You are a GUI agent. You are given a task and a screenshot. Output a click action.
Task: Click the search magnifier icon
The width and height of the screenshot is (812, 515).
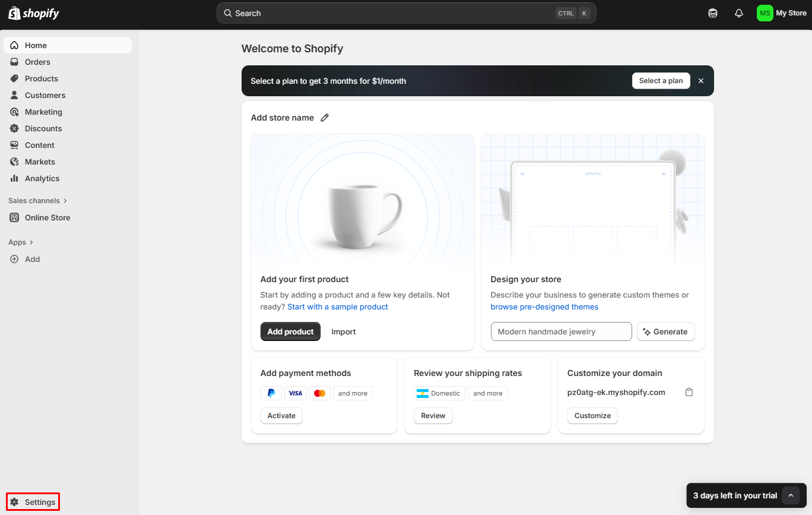tap(228, 13)
